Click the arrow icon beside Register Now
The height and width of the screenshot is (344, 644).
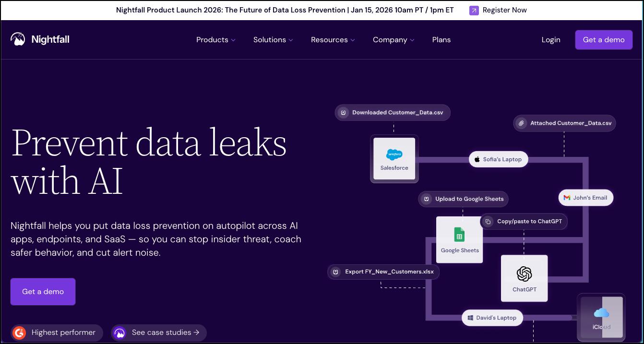point(475,10)
